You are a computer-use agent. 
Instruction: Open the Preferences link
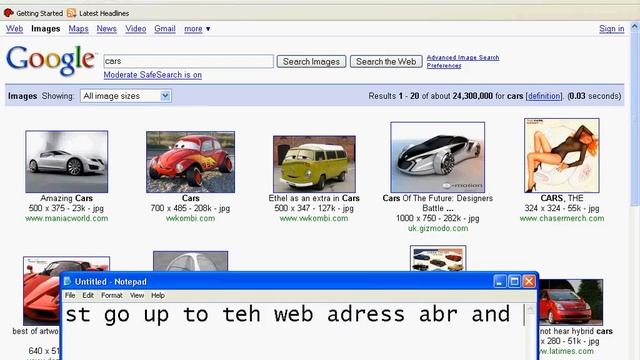click(444, 66)
